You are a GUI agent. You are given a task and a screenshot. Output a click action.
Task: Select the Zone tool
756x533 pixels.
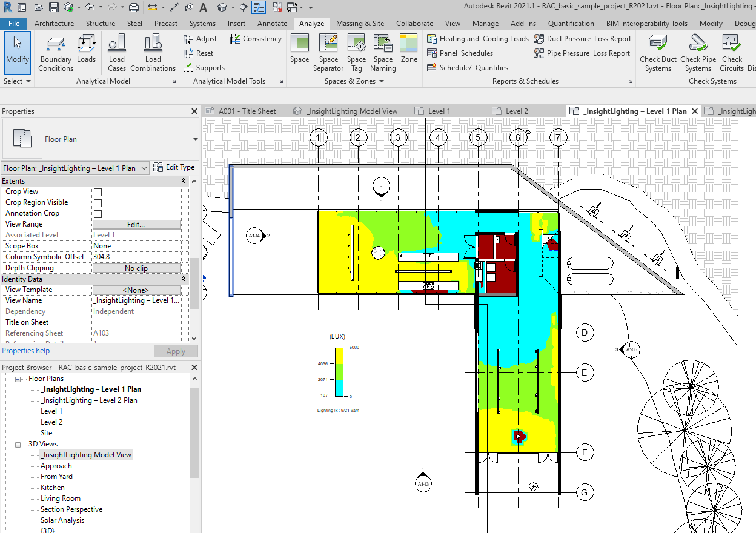pos(409,48)
